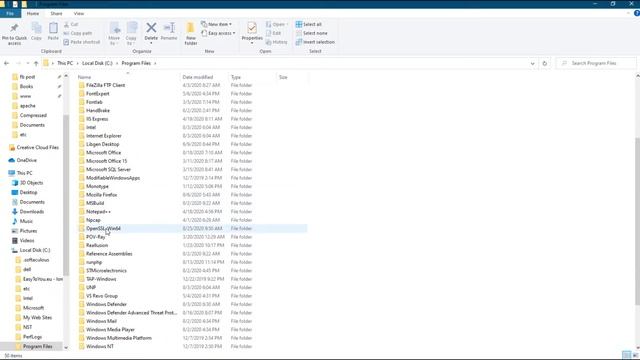Click the Cut scissors icon
The width and height of the screenshot is (640, 360).
click(66, 24)
